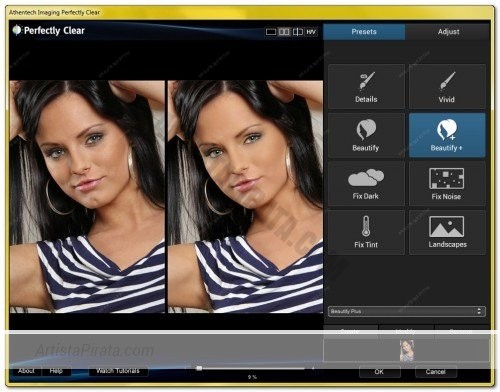Switch to the Adjust tab
500x392 pixels.
[x=448, y=32]
